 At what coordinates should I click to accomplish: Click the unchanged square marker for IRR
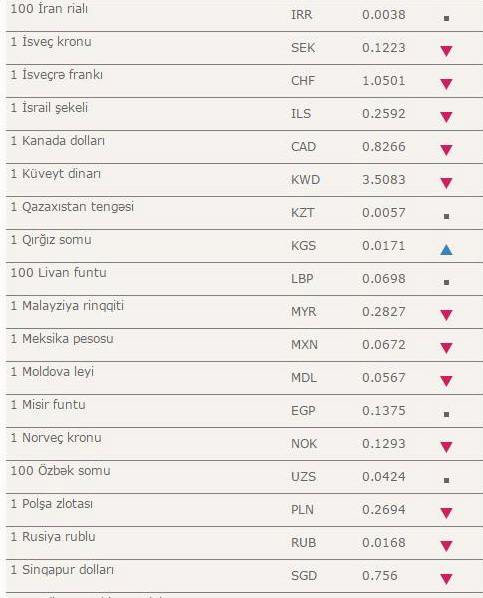click(x=446, y=18)
